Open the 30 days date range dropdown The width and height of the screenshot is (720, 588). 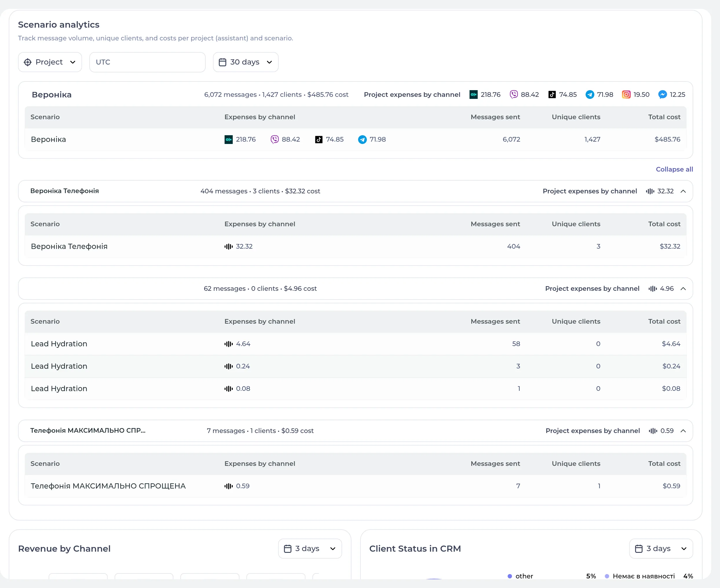click(x=246, y=62)
